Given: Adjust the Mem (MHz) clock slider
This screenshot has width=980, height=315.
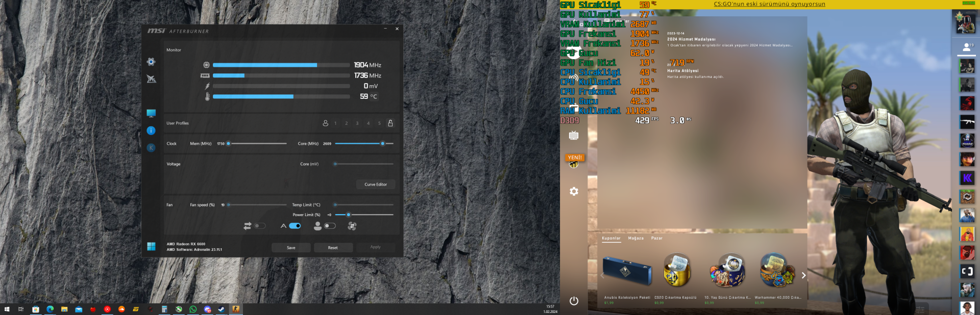Looking at the screenshot, I should point(257,144).
